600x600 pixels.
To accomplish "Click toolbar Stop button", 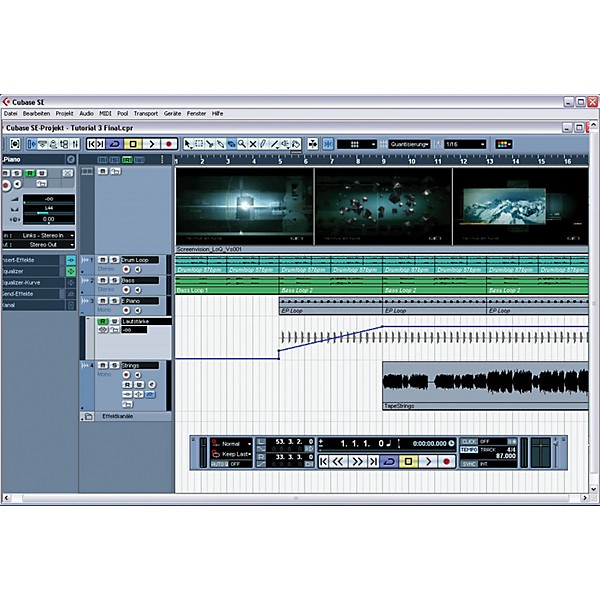I will coord(133,144).
